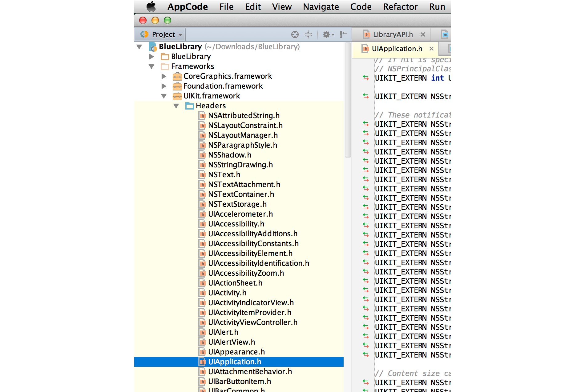Expand CoreGraphics.framework
The width and height of the screenshot is (585, 392).
164,76
